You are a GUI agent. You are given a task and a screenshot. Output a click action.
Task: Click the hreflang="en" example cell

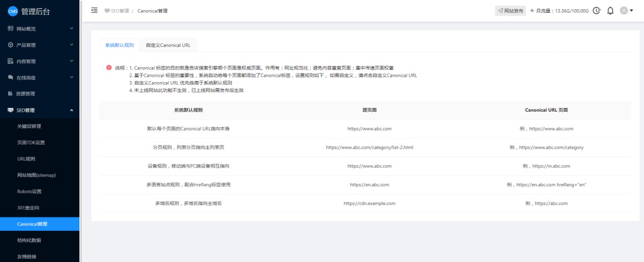546,185
